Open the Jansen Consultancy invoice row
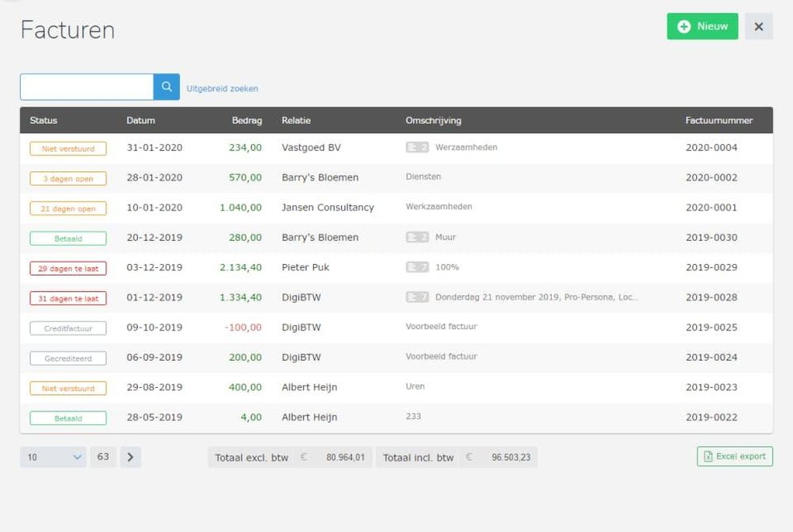This screenshot has height=532, width=793. coord(328,208)
